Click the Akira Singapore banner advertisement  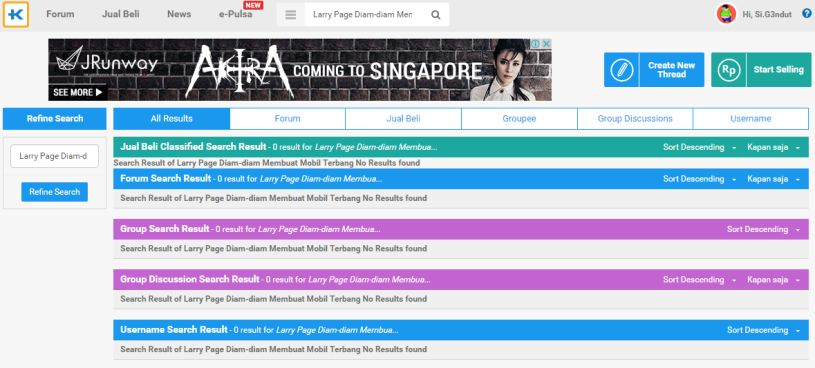tap(300, 70)
